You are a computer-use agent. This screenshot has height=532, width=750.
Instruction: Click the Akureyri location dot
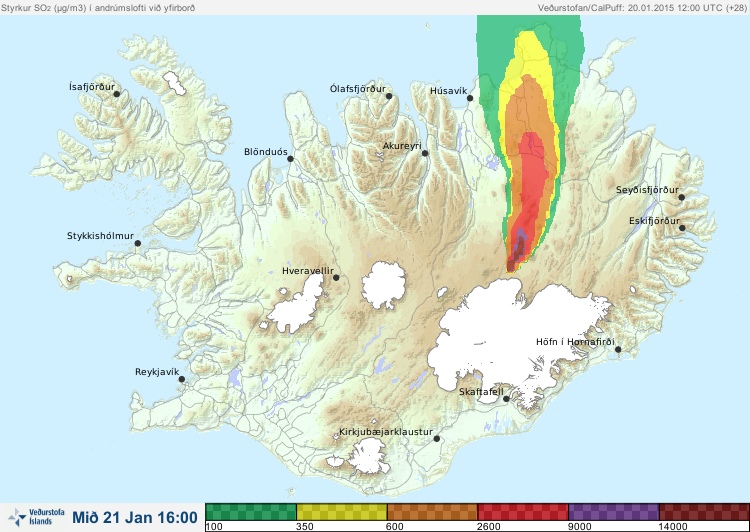click(x=425, y=153)
